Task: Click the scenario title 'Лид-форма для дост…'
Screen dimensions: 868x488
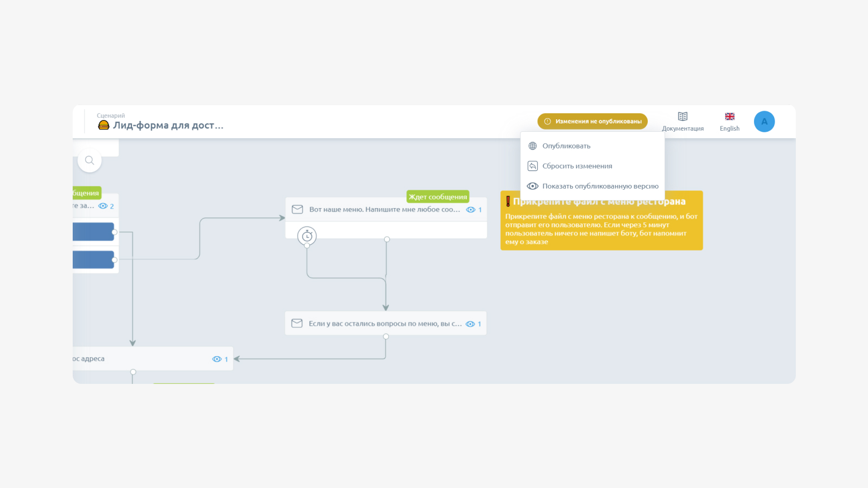Action: 168,125
